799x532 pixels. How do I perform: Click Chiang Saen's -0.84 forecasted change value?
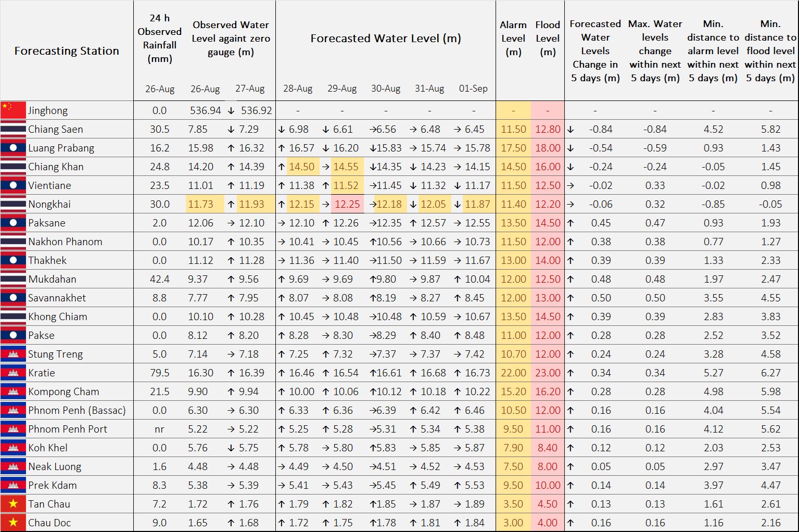click(601, 129)
